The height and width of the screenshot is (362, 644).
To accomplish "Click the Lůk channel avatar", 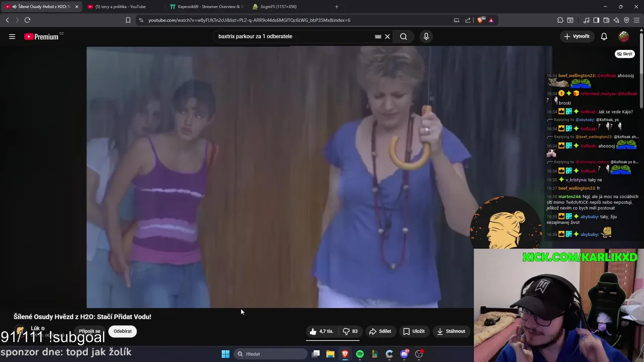I will pos(20,331).
